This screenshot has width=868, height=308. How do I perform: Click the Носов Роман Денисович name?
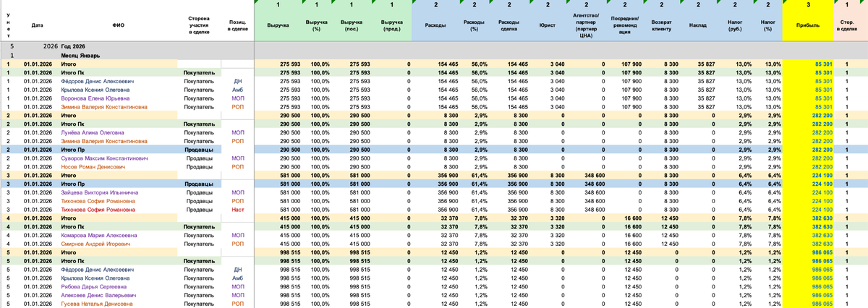coord(93,166)
